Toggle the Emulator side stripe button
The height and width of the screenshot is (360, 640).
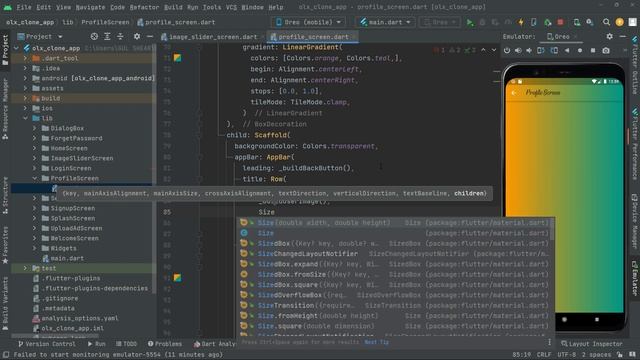tap(635, 278)
